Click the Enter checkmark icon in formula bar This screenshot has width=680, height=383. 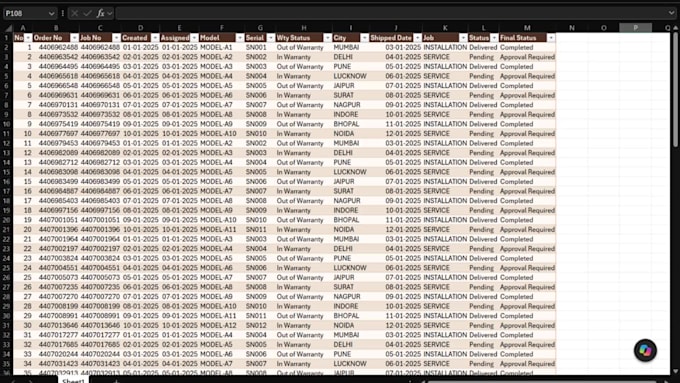pos(88,13)
